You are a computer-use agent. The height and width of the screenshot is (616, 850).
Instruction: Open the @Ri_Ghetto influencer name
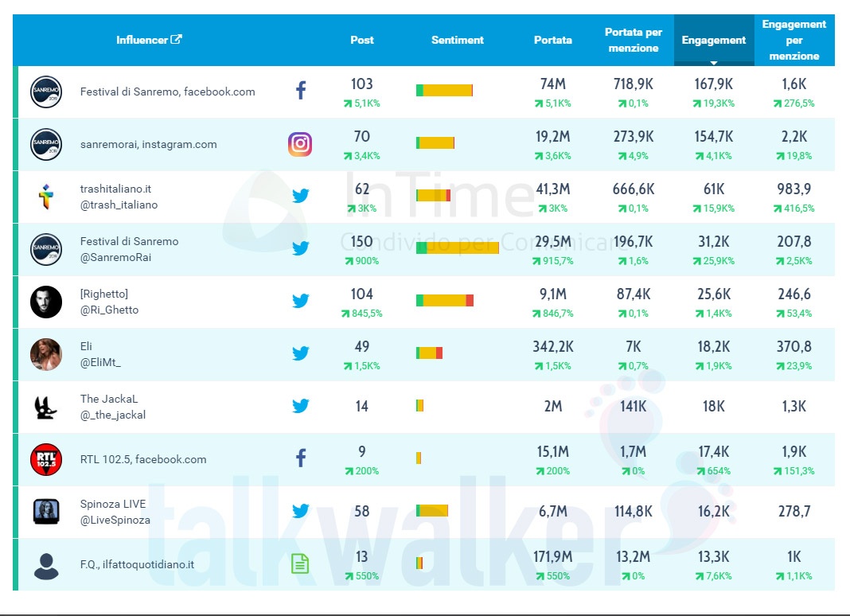pyautogui.click(x=110, y=310)
